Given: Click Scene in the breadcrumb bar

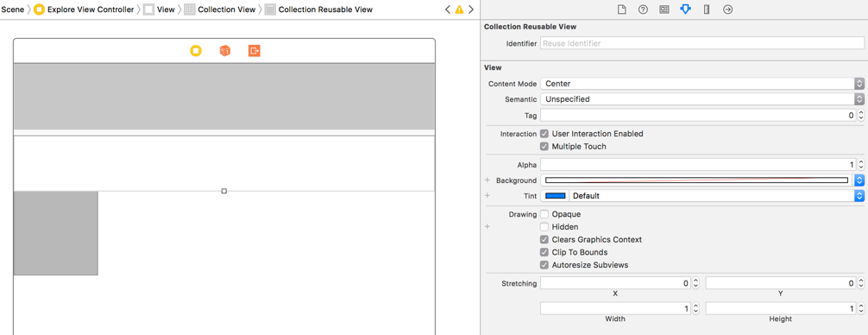Looking at the screenshot, I should pos(12,9).
